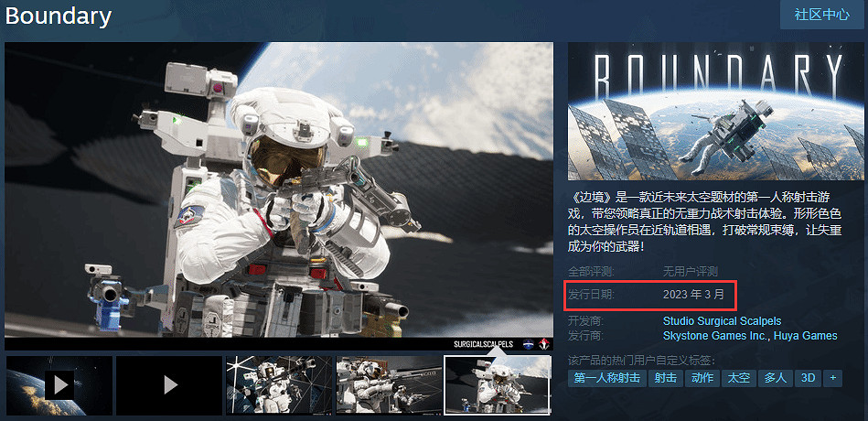This screenshot has width=868, height=421.
Task: Click the 全部评测 label
Action: click(x=591, y=272)
